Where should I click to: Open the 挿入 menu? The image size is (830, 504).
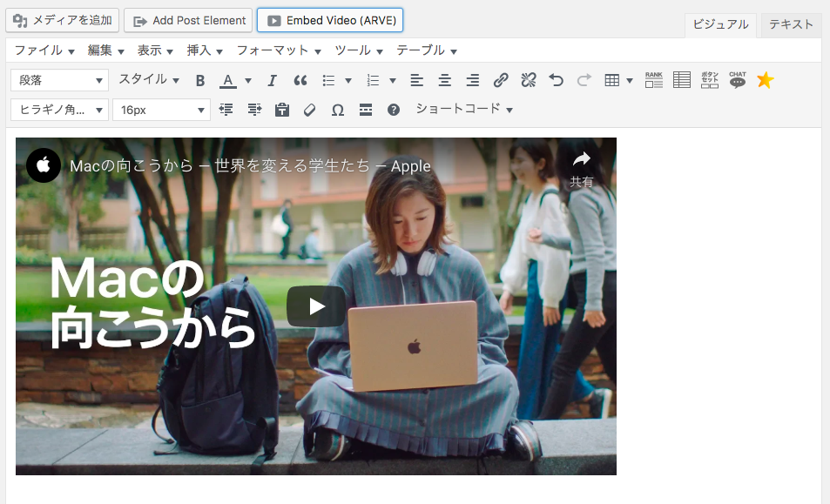[x=205, y=50]
